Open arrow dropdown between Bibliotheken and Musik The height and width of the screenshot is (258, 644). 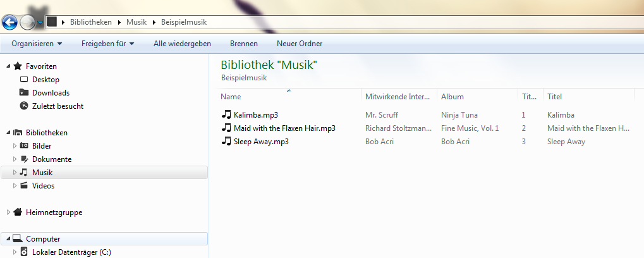pyautogui.click(x=119, y=22)
